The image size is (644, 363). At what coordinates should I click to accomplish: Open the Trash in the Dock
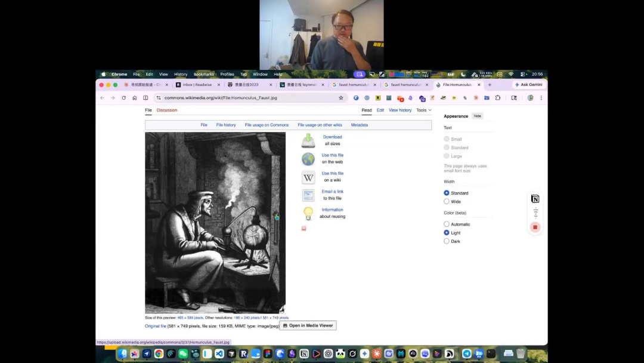point(521,353)
